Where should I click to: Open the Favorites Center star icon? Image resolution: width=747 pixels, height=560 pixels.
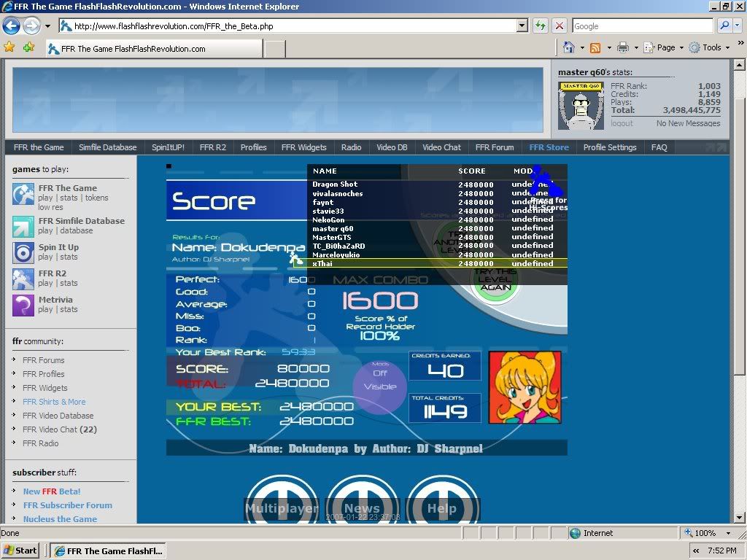pyautogui.click(x=9, y=47)
